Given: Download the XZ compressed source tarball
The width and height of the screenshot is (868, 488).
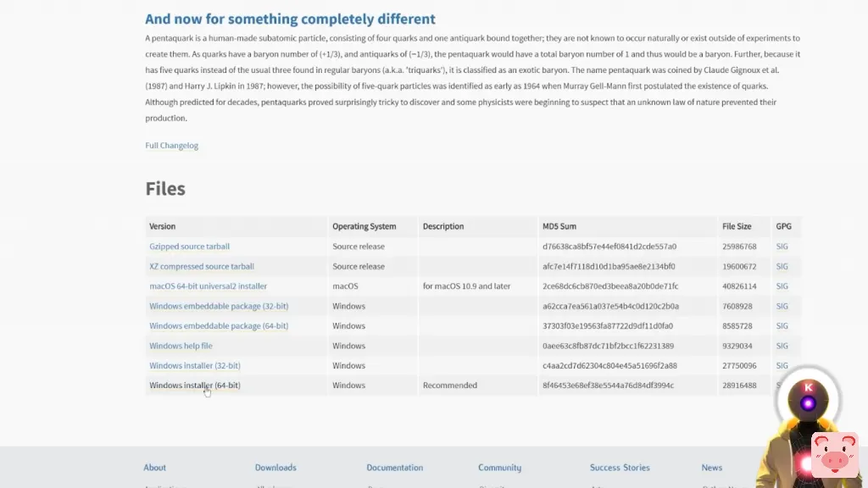Looking at the screenshot, I should [201, 266].
